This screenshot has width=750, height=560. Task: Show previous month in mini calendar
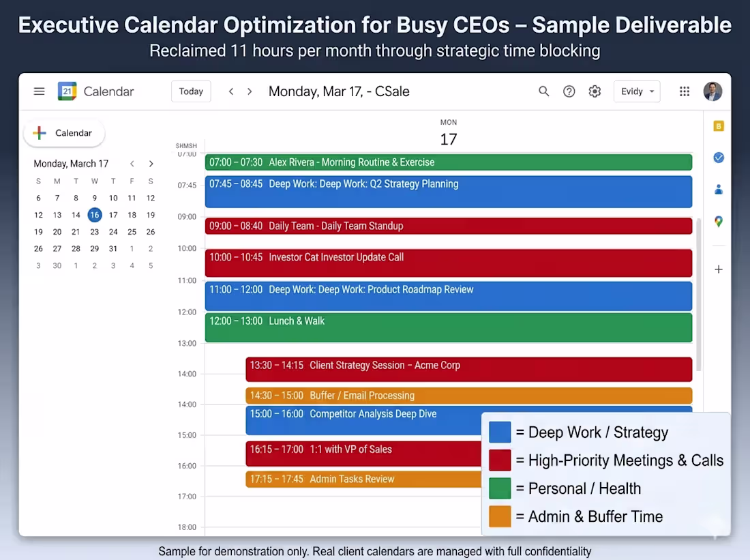pos(132,164)
